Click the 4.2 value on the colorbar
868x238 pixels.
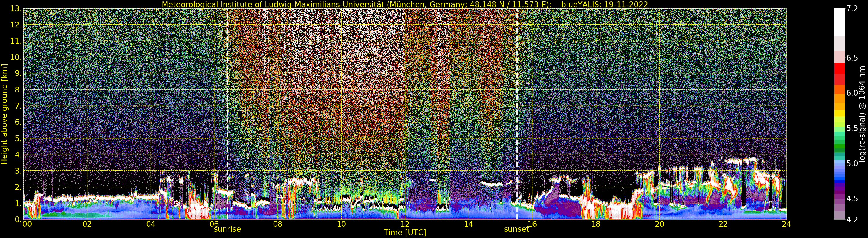(852, 220)
